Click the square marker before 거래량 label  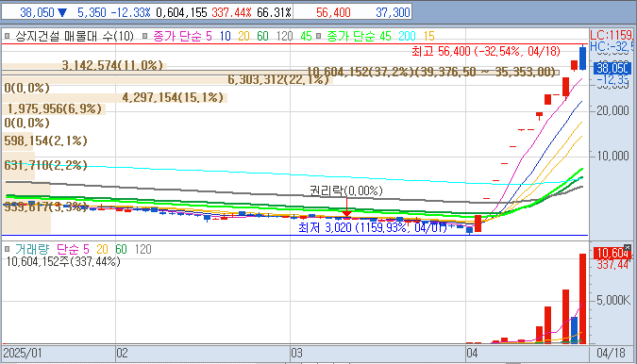(x=7, y=249)
